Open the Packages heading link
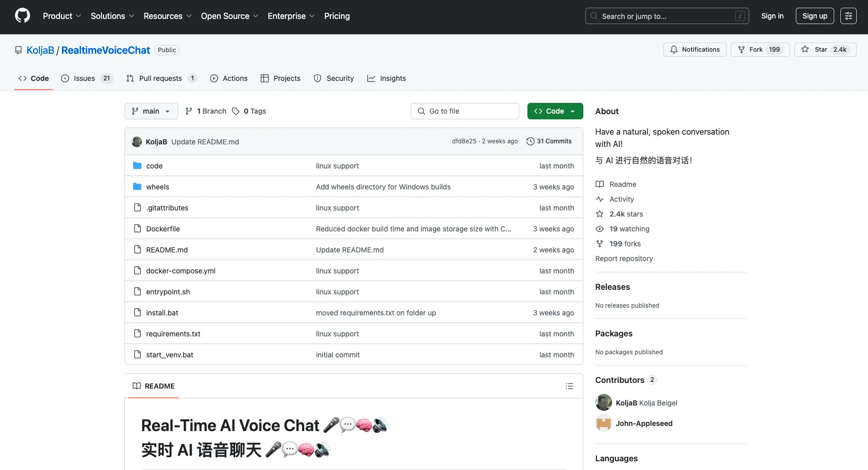 coord(613,333)
